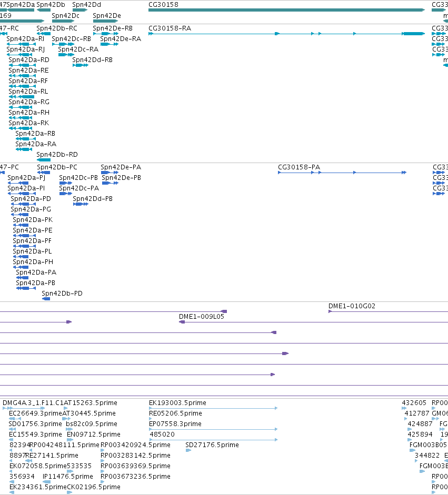Click feature FGM003B05
This screenshot has height=495, width=448.
(x=428, y=445)
